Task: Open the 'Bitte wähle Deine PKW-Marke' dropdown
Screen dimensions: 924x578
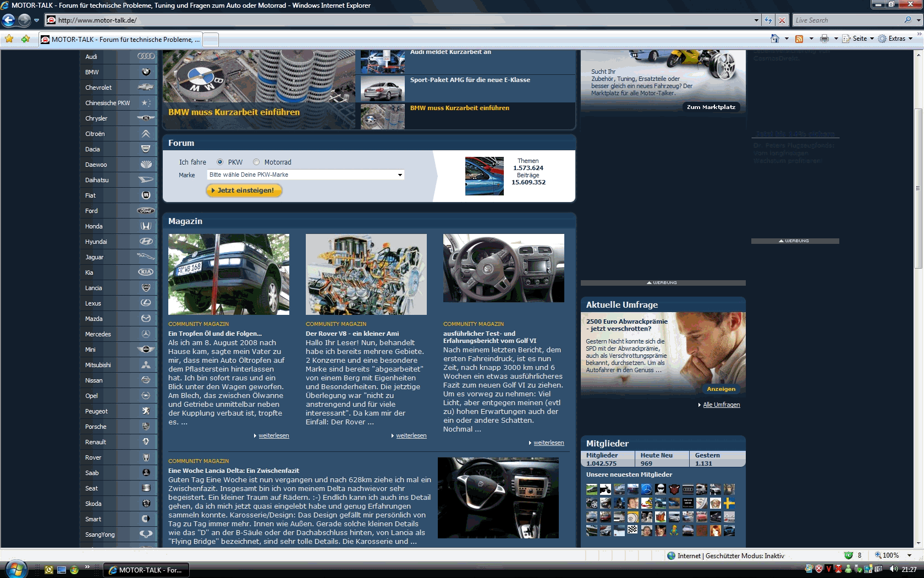Action: [x=306, y=175]
